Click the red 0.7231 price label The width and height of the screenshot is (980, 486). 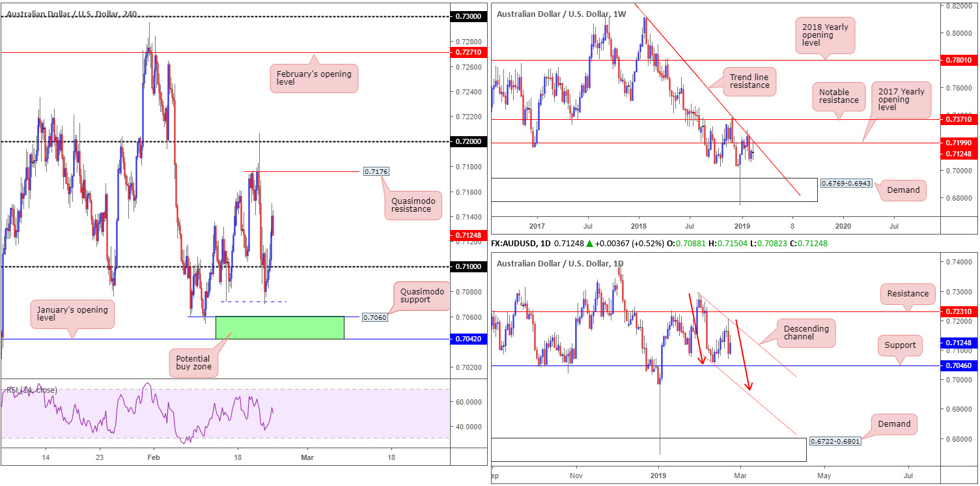(x=957, y=312)
